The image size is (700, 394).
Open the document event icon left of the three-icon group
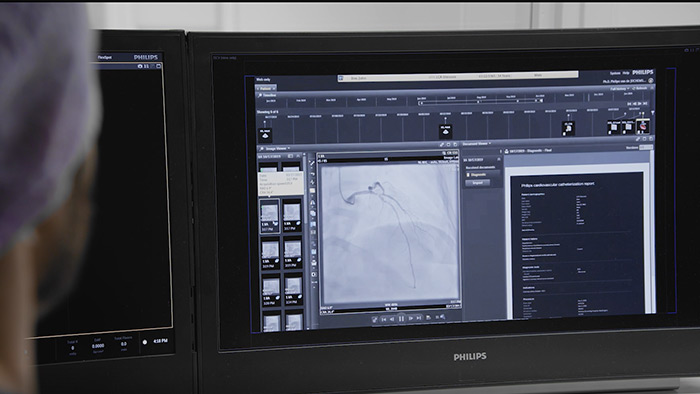pos(568,128)
